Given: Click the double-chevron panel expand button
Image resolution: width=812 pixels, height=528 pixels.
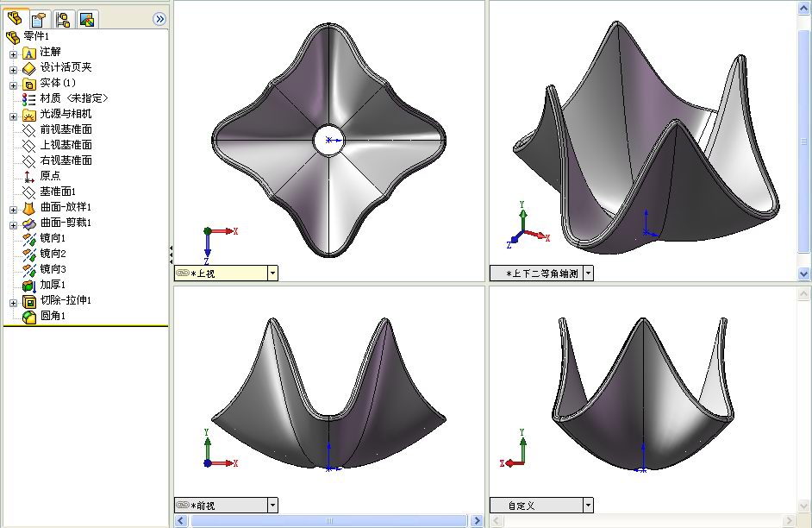Looking at the screenshot, I should [x=159, y=19].
